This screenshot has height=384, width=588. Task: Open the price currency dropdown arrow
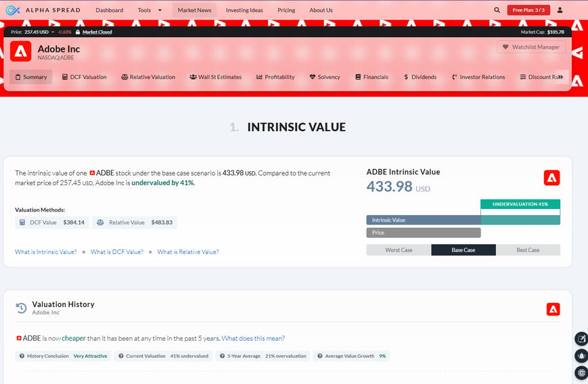(x=53, y=32)
